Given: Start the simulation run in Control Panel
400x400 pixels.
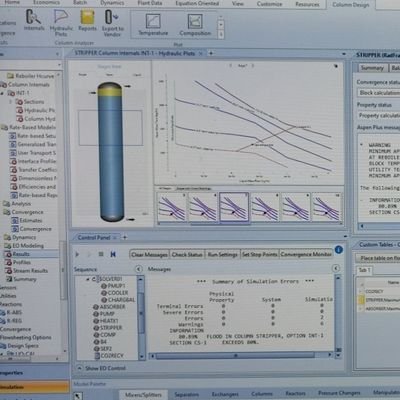Looking at the screenshot, I should coord(77,254).
